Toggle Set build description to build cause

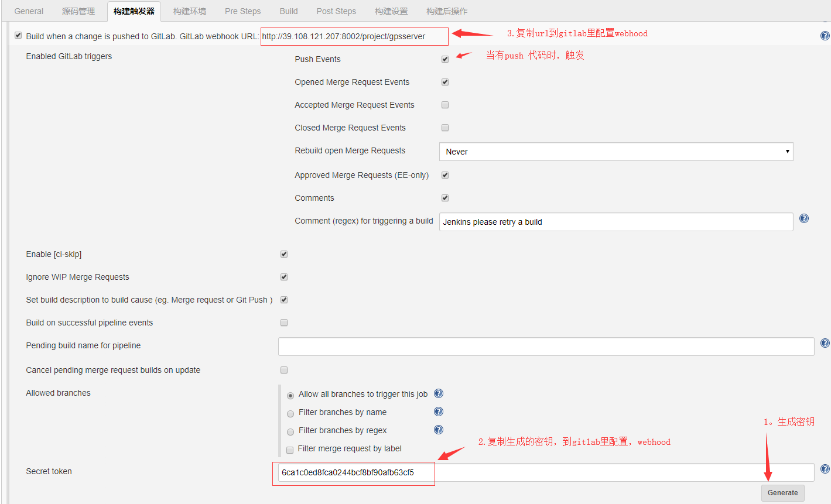coord(284,300)
